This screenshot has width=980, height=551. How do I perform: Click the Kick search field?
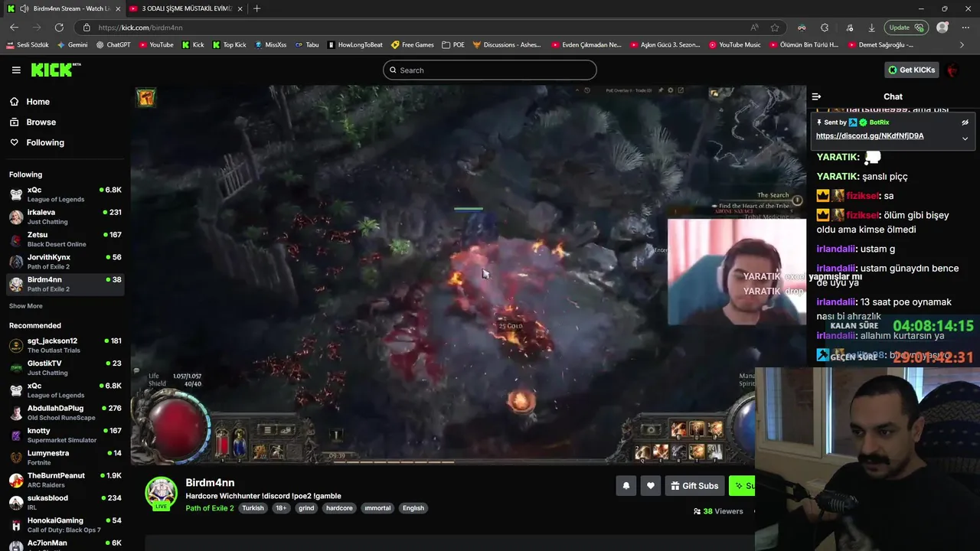489,70
